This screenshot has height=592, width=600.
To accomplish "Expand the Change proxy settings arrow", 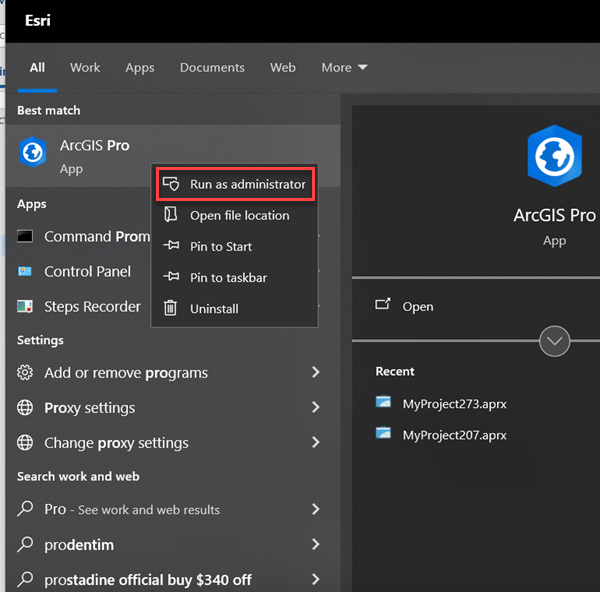I will pos(316,442).
